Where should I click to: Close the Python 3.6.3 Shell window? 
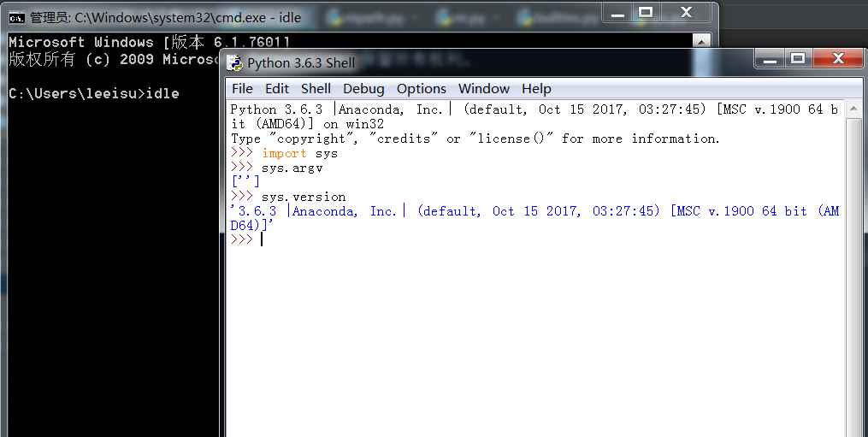[x=838, y=58]
